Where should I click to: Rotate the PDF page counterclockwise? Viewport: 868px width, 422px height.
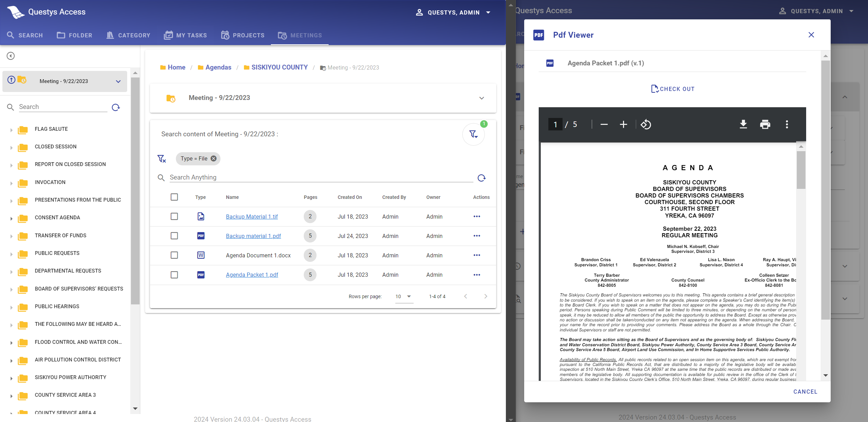click(646, 125)
